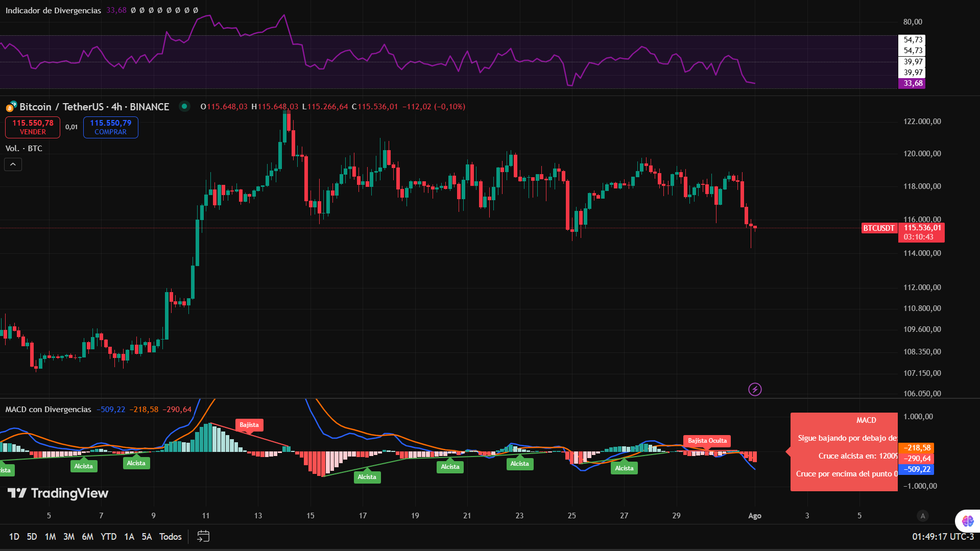Screen dimensions: 980x551
Task: Click the 122.000,00 price scale value
Action: (922, 122)
